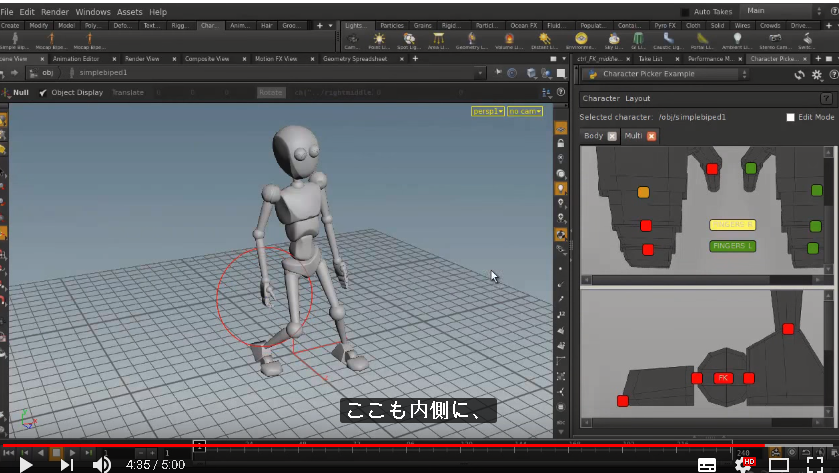
Task: Click the Simple Biped shelf tool
Action: tap(14, 41)
